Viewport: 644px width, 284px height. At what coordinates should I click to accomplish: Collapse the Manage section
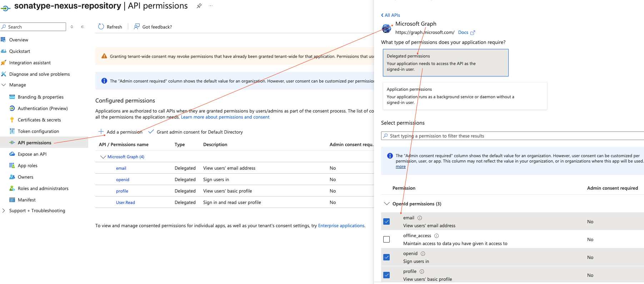click(x=4, y=85)
